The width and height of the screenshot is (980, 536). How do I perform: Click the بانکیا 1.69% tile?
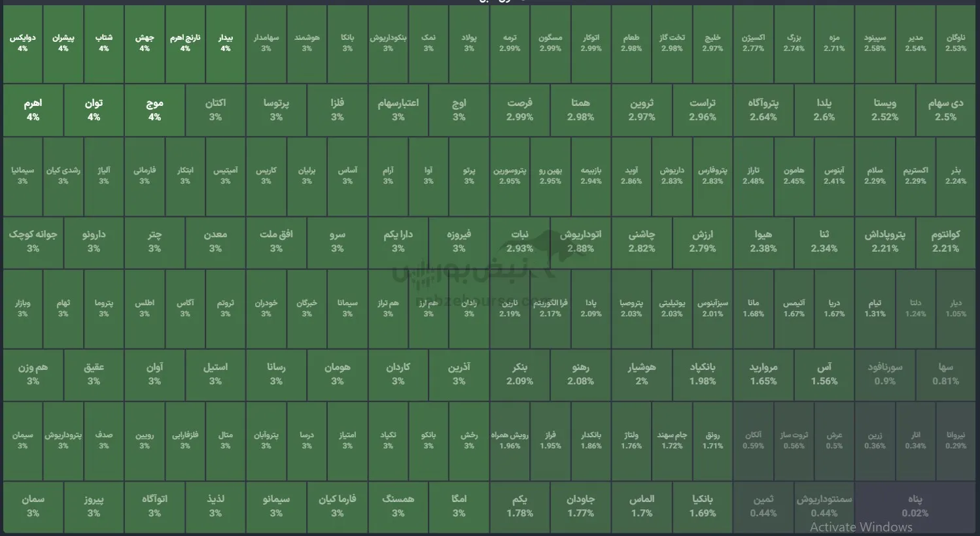click(702, 507)
